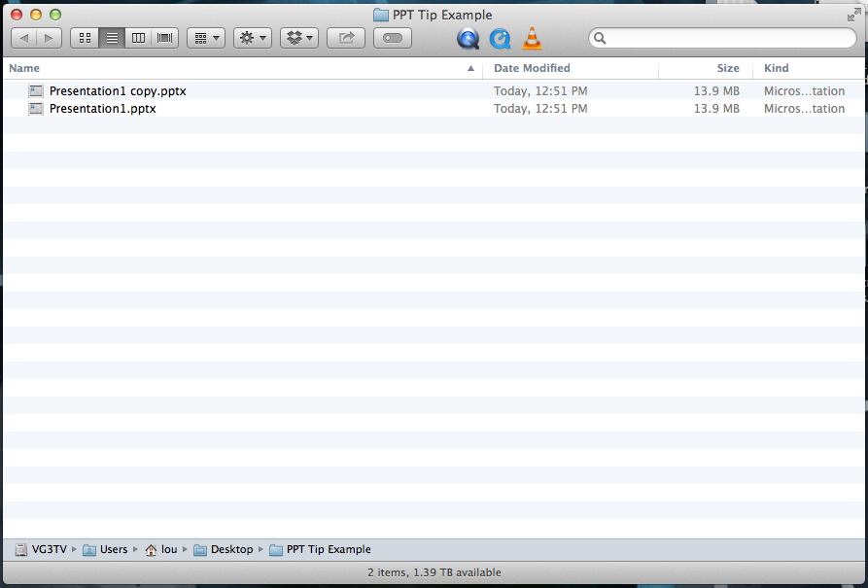Click the Presentation1 copy.pptx file icon
Viewport: 868px width, 588px height.
[36, 90]
